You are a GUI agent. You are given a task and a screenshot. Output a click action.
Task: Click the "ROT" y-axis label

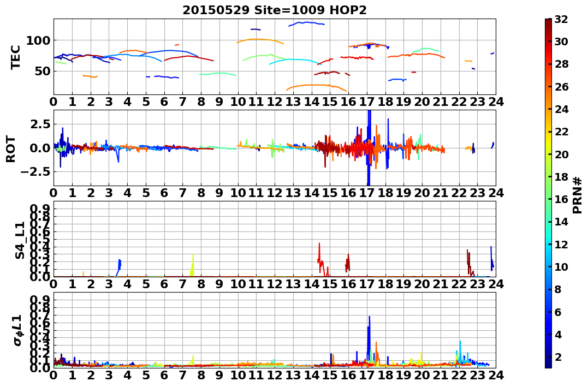pos(11,149)
